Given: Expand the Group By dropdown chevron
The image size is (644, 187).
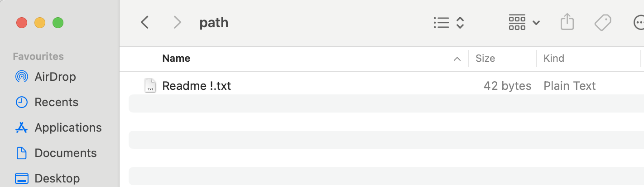Looking at the screenshot, I should 536,23.
